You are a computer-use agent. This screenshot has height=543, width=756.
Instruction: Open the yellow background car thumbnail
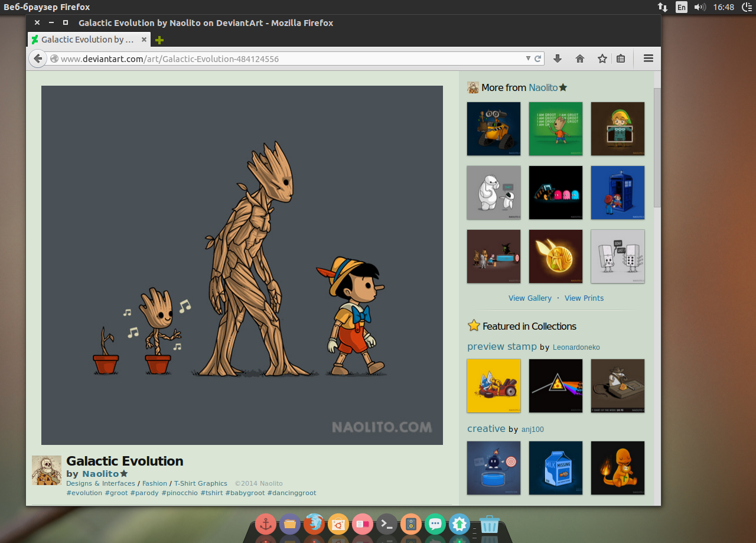tap(494, 386)
